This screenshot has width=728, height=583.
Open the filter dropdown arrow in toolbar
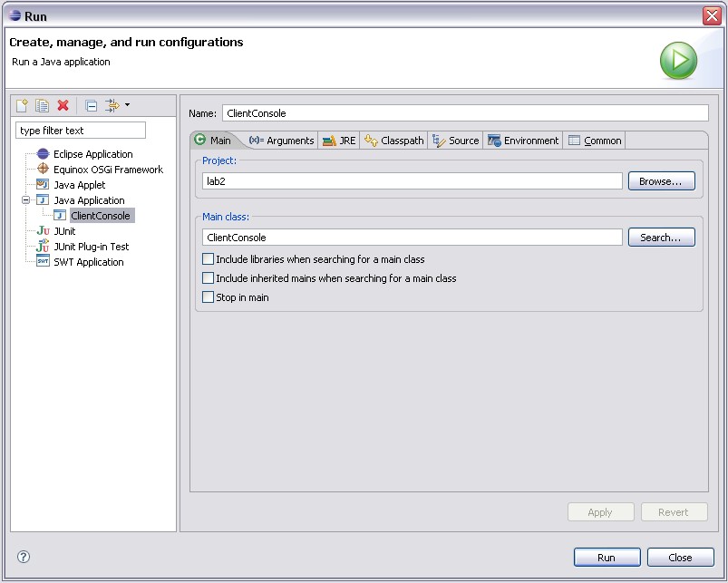tap(127, 105)
